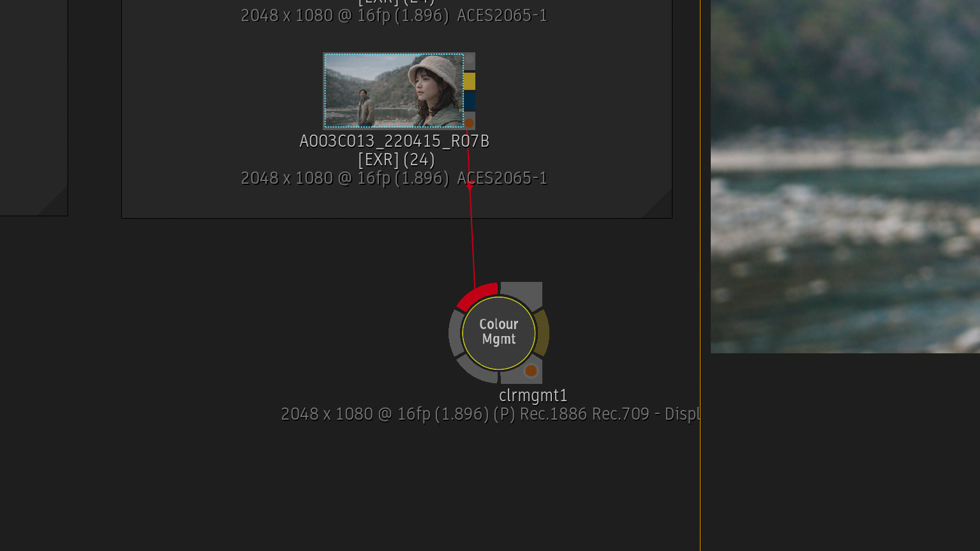The image size is (980, 551).
Task: Click the orange dot on clrmgmt1 node corner
Action: tap(531, 371)
